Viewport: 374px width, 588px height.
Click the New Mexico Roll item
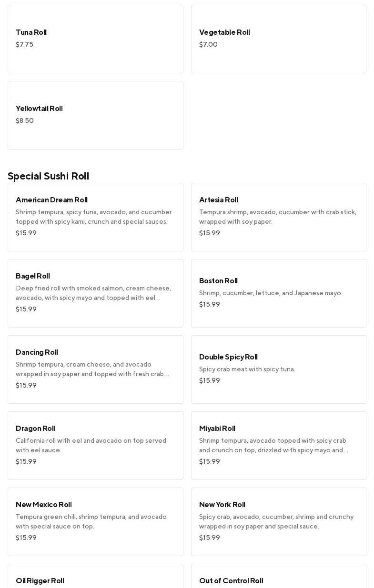point(95,522)
